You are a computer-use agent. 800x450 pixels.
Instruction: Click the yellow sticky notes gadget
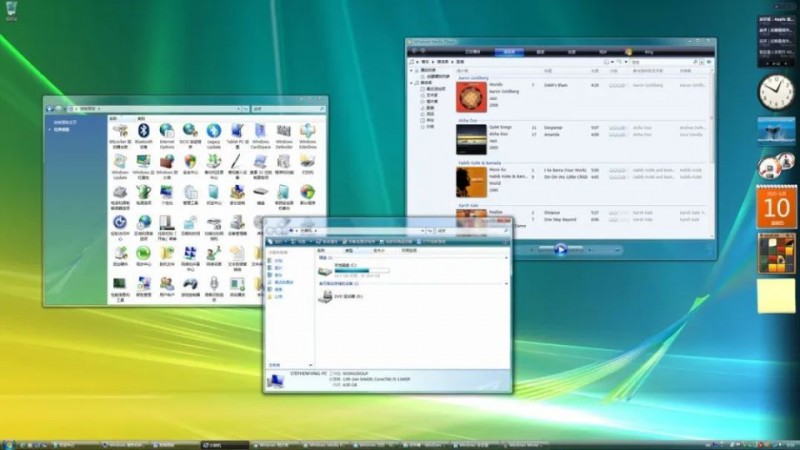pyautogui.click(x=775, y=296)
